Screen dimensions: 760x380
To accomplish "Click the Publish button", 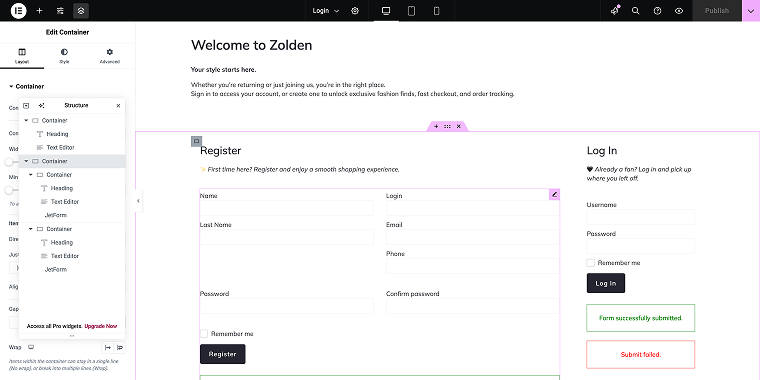I will [717, 11].
